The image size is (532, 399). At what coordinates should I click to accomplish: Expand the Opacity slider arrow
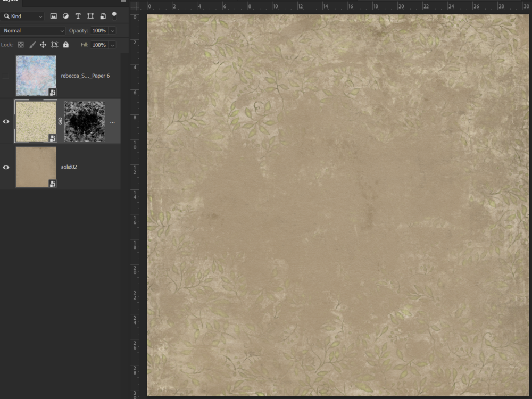click(112, 31)
